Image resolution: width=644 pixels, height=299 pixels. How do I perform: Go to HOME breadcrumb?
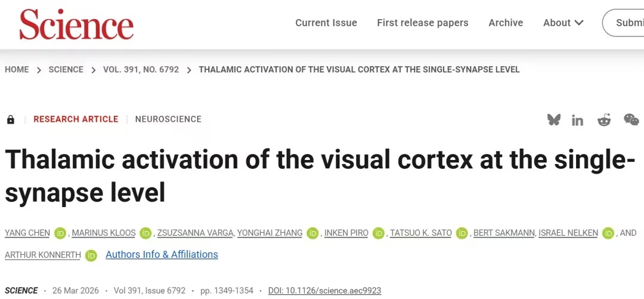click(x=17, y=70)
